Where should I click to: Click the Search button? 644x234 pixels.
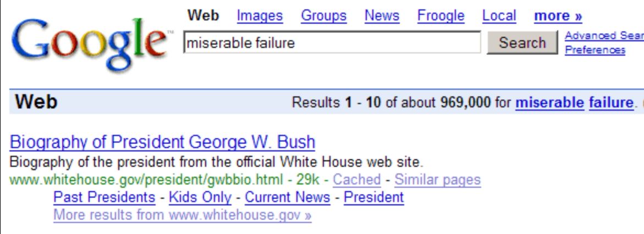[x=522, y=42]
